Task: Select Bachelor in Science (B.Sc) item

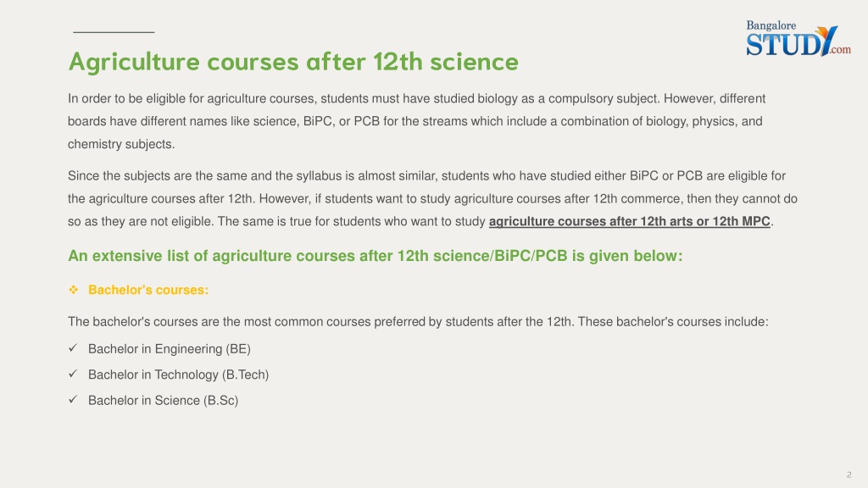Action: click(x=164, y=401)
